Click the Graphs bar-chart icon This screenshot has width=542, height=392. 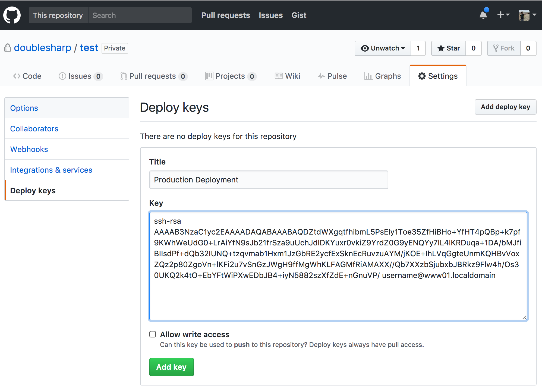pyautogui.click(x=368, y=76)
